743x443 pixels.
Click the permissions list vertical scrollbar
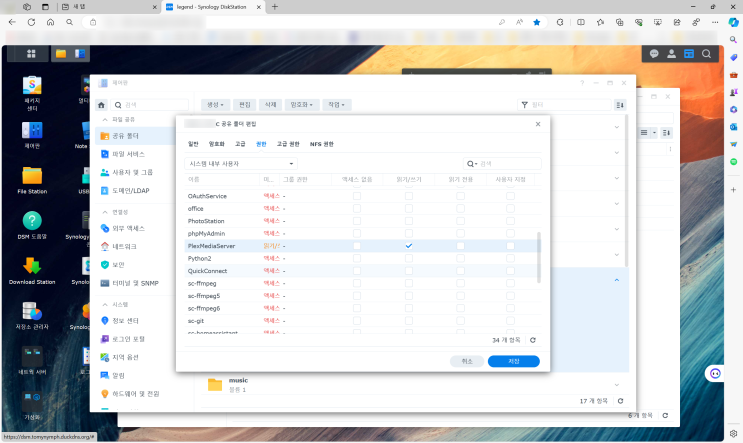[538, 257]
